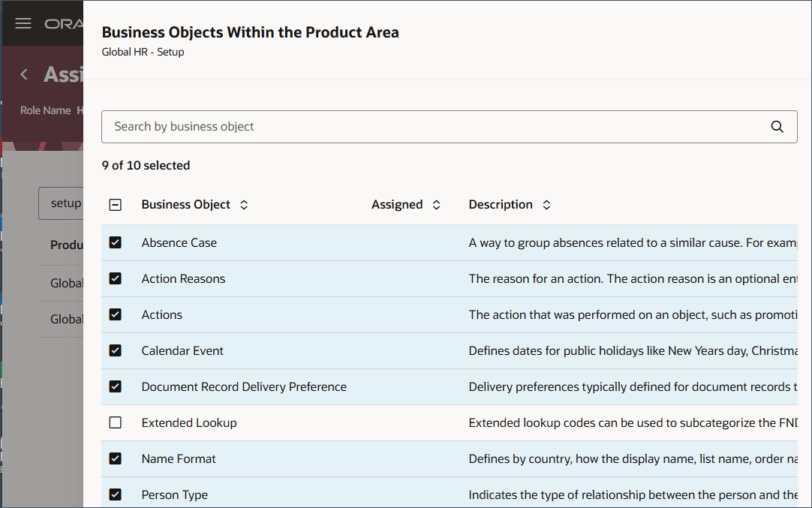Uncheck the Document Record Delivery Preference checkbox
The width and height of the screenshot is (812, 508).
(x=116, y=387)
